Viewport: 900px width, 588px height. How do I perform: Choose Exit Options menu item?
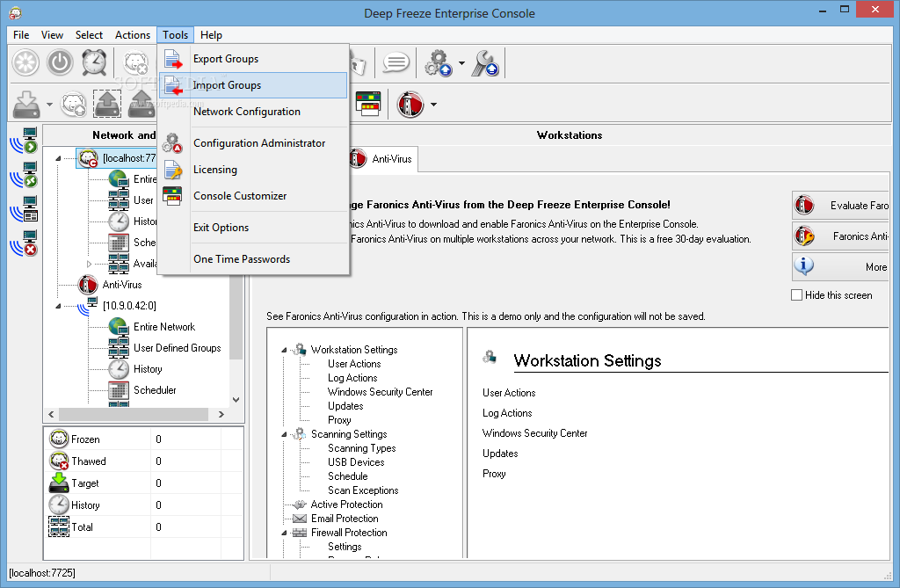[x=253, y=228]
